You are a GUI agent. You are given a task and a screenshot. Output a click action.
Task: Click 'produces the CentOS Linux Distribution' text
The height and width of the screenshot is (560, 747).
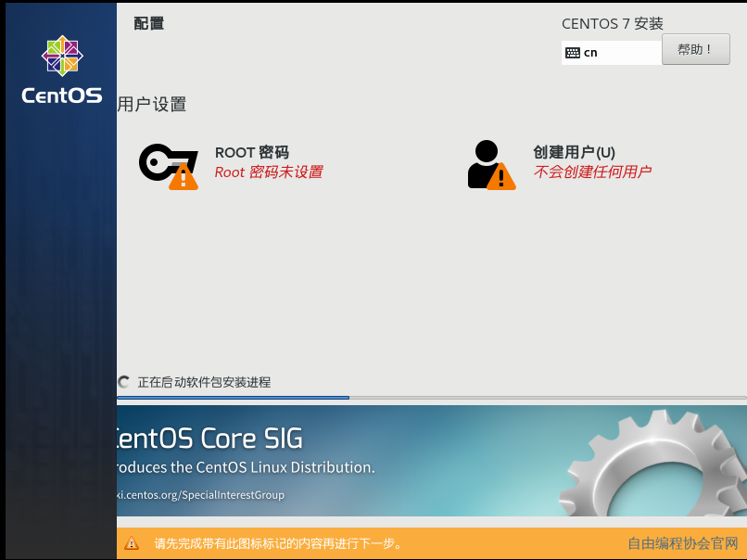point(246,467)
